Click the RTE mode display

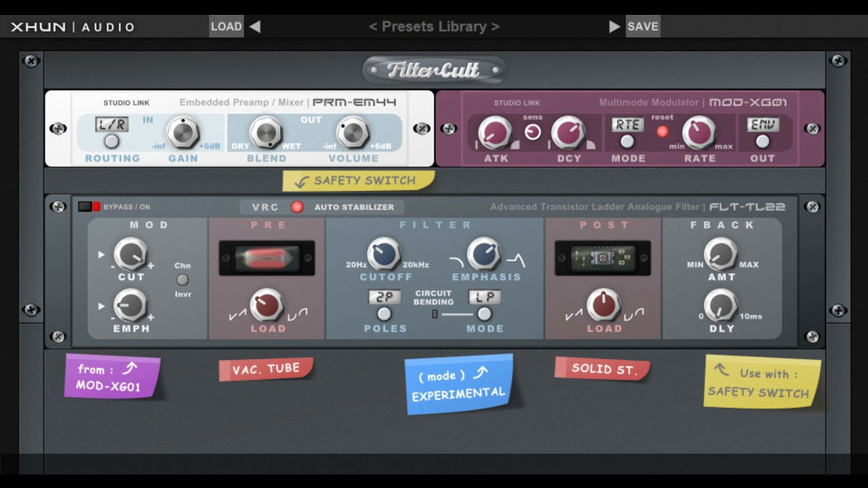(628, 125)
